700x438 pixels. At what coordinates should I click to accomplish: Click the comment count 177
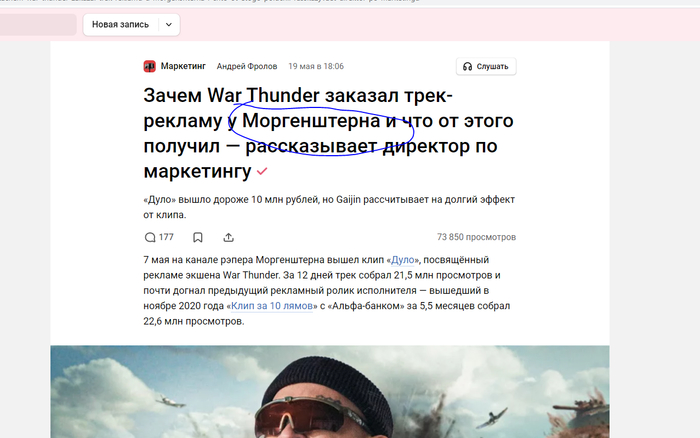(166, 237)
